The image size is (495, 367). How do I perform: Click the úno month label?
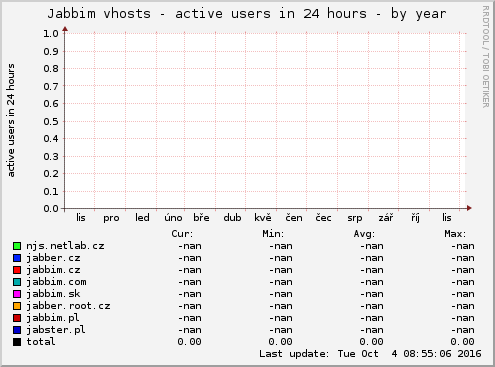173,218
